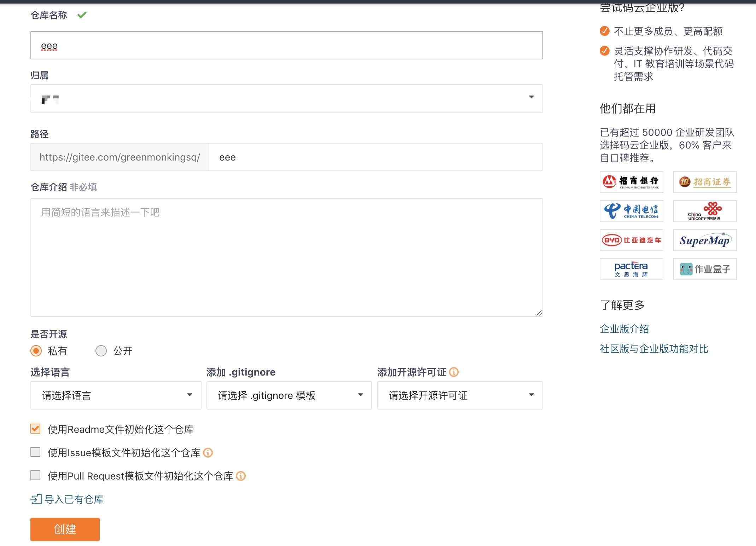The height and width of the screenshot is (546, 756).
Task: Click the China Telecom logo
Action: click(631, 211)
